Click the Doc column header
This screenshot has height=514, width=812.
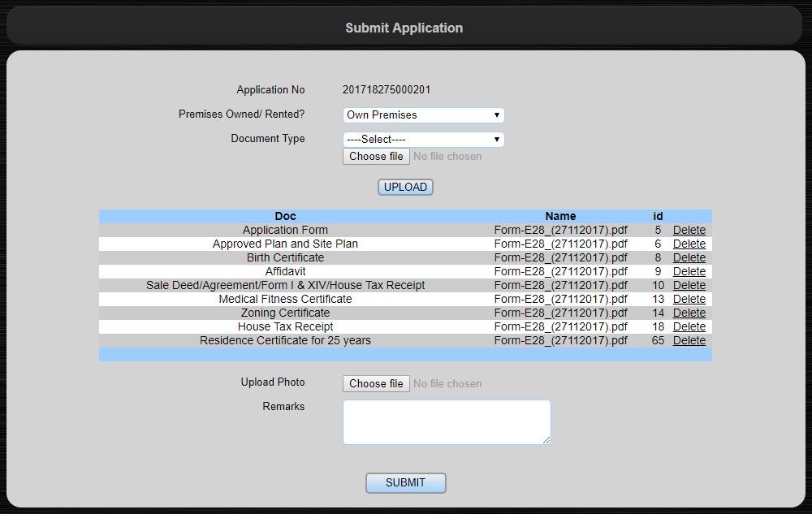click(x=285, y=217)
